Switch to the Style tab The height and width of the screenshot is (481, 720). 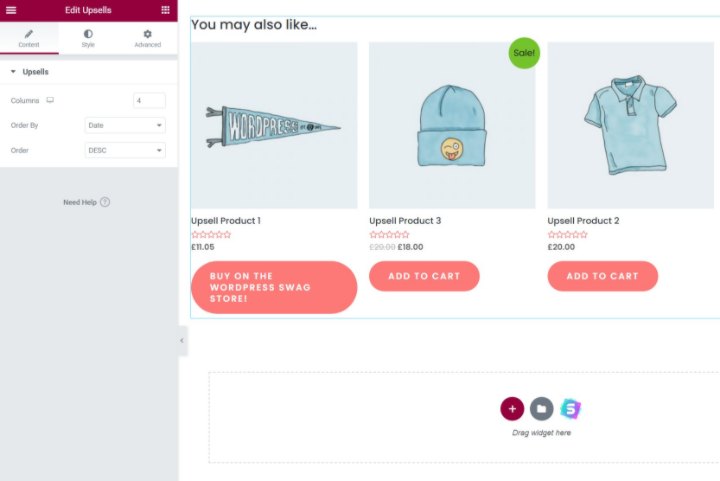88,39
